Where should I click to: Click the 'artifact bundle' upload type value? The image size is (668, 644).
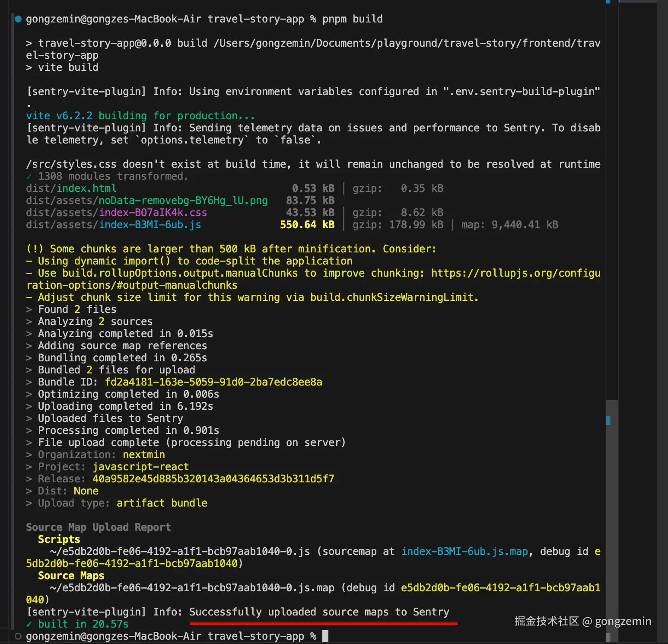[162, 503]
